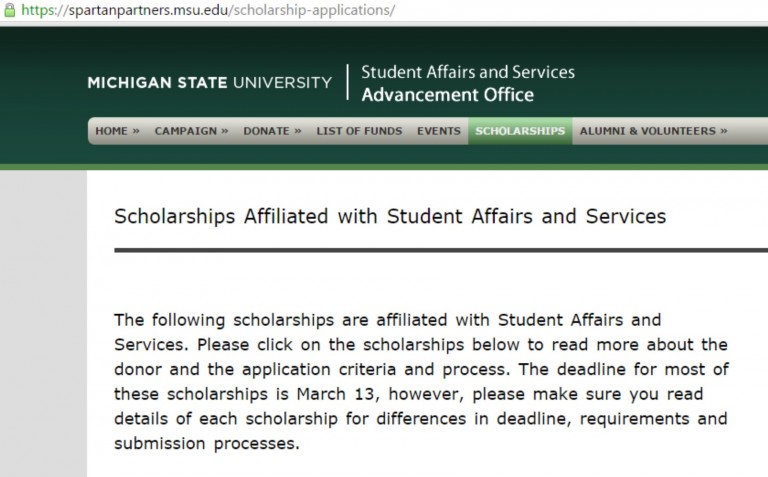Open the CAMPAIGN navigation menu

point(185,131)
